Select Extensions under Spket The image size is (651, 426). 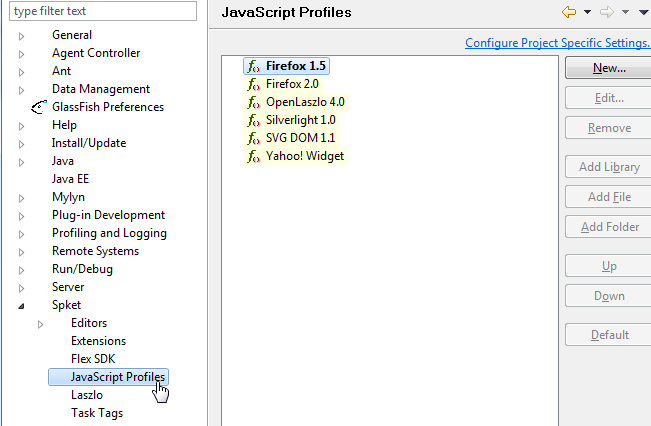tap(98, 341)
